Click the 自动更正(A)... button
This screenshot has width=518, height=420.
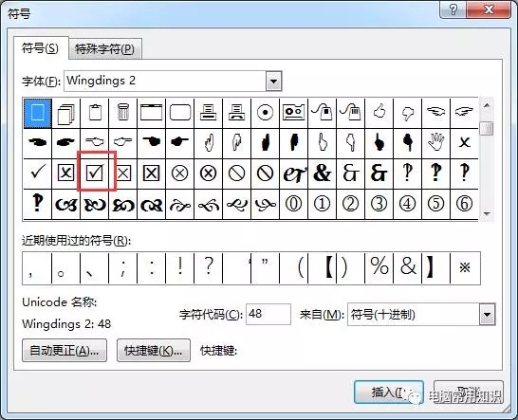(x=65, y=351)
